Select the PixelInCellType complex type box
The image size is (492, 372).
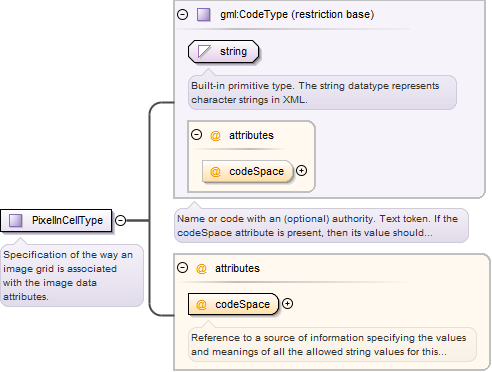(56, 220)
